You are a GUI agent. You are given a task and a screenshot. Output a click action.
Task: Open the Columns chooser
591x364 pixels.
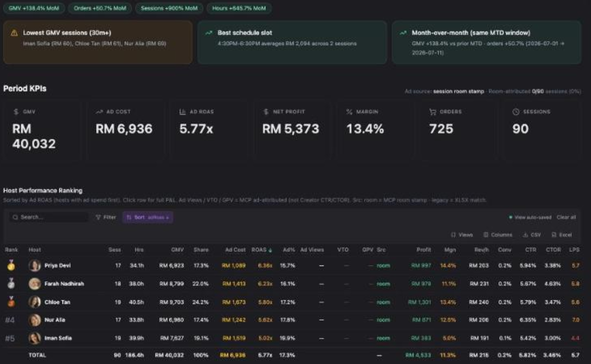pyautogui.click(x=498, y=235)
